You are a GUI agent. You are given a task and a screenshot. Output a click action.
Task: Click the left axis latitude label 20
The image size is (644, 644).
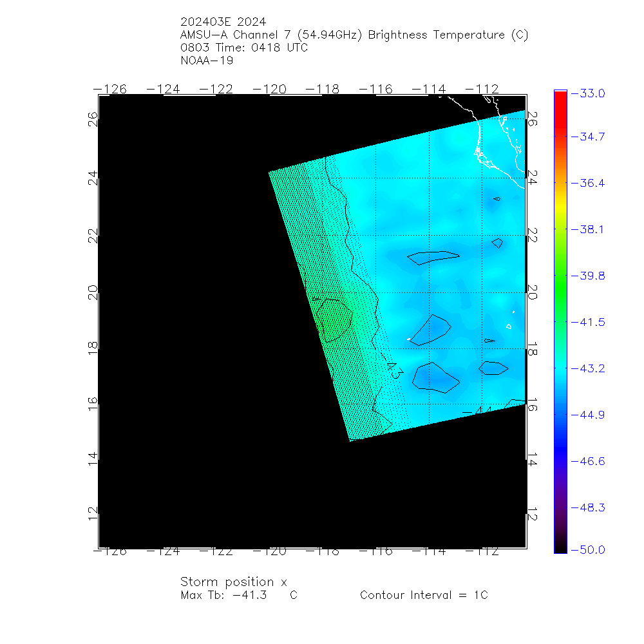click(93, 292)
